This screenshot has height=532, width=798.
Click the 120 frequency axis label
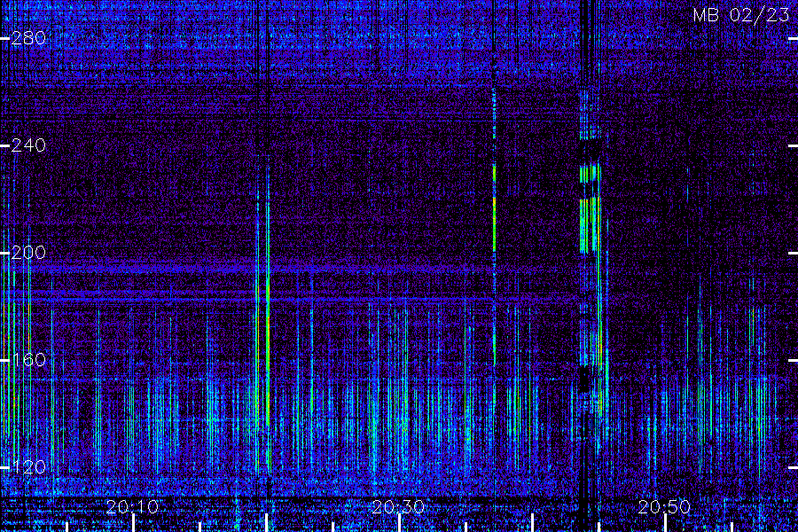(x=28, y=467)
